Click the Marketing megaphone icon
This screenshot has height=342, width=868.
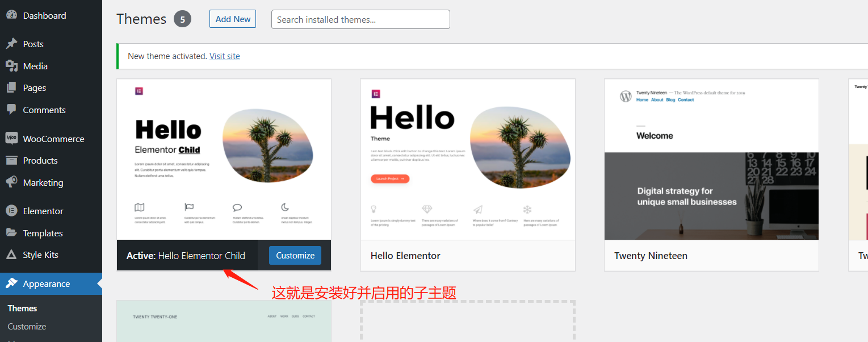11,182
